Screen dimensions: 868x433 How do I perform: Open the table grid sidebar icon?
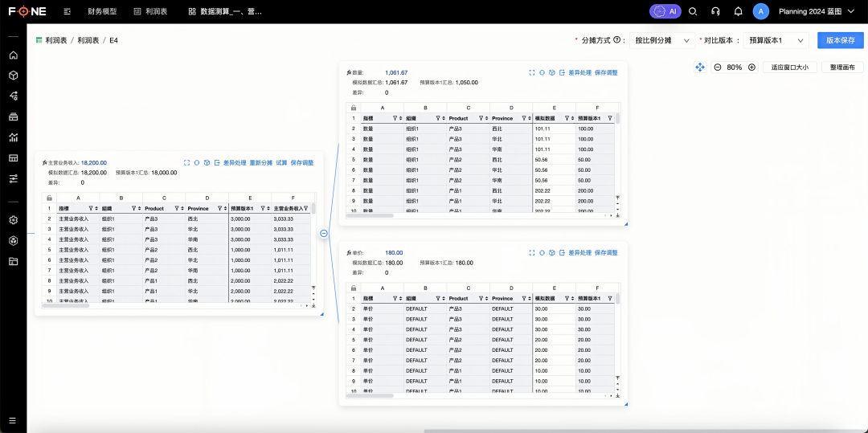click(x=14, y=158)
